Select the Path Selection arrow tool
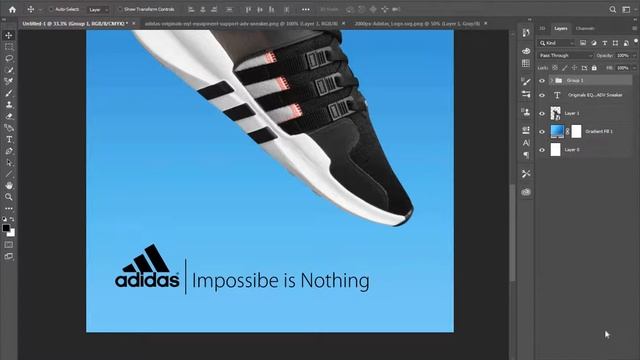Image resolution: width=640 pixels, height=360 pixels. (x=9, y=163)
